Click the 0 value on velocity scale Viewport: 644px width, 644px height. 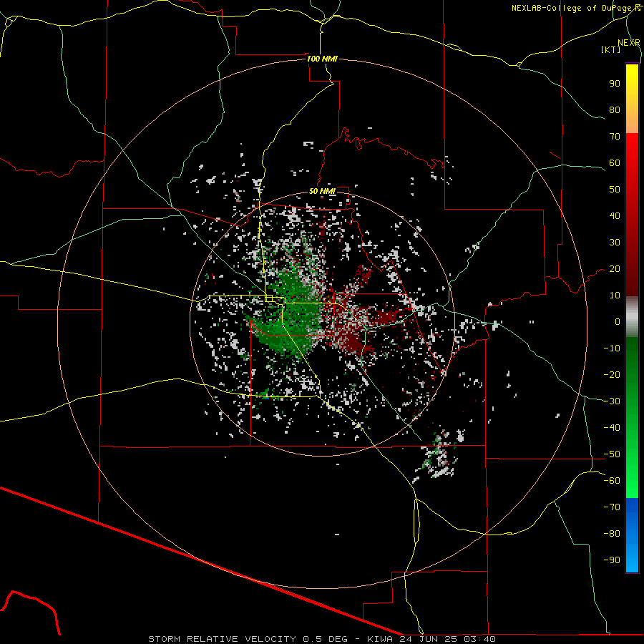[x=618, y=321]
